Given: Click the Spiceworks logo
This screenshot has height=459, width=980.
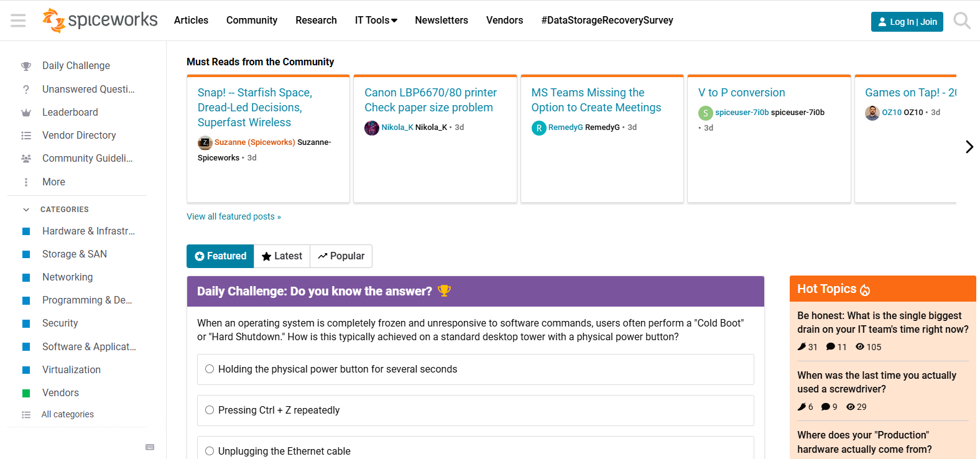Looking at the screenshot, I should [100, 21].
